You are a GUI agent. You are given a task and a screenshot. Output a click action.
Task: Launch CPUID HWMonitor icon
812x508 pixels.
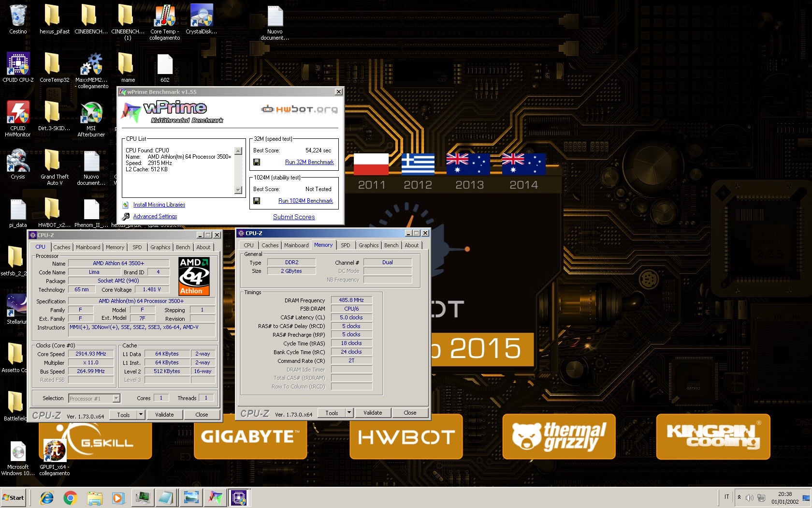point(18,119)
